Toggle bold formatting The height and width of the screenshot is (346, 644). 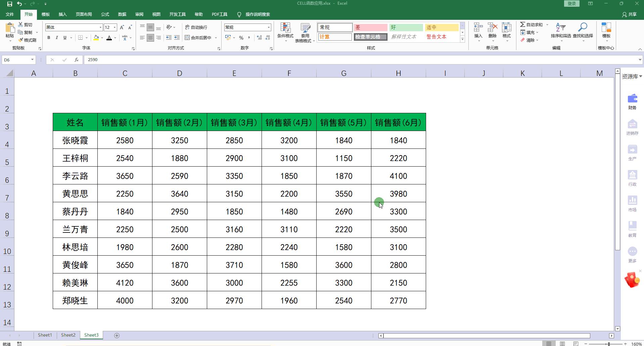tap(49, 38)
